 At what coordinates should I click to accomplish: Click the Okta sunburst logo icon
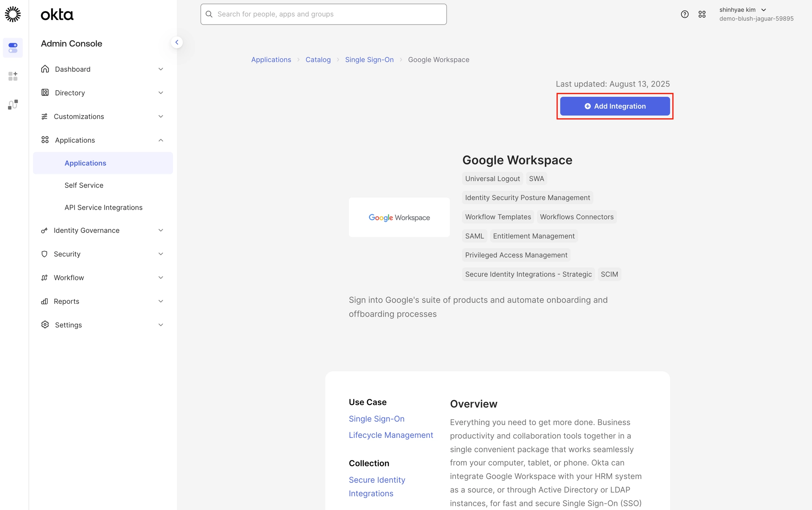point(13,14)
